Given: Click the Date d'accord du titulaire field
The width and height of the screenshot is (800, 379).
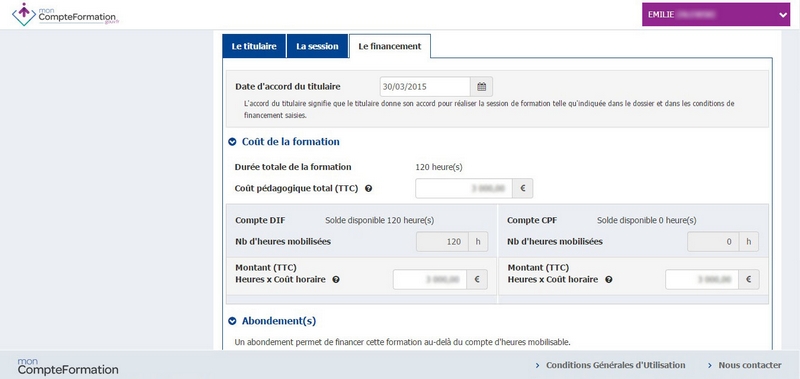Looking at the screenshot, I should click(425, 87).
